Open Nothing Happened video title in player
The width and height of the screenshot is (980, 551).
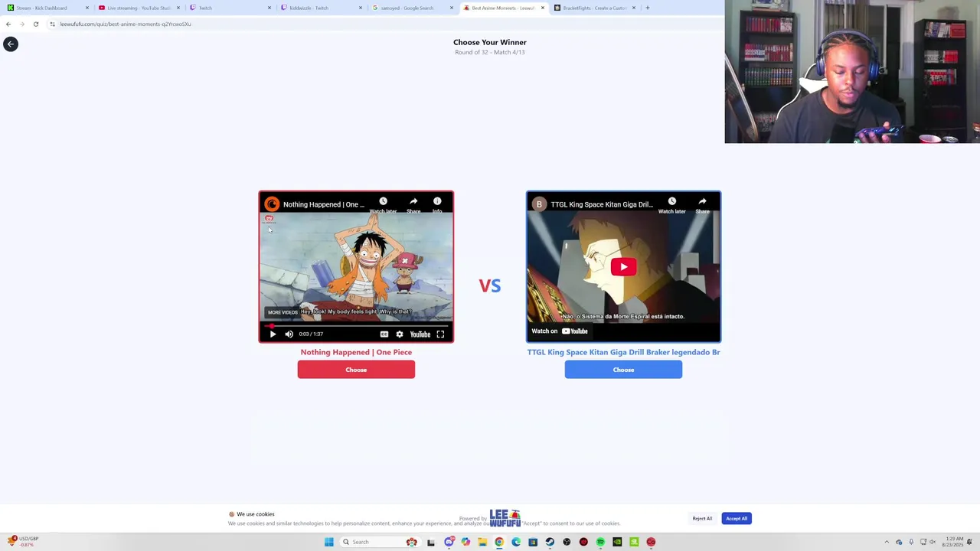(324, 204)
